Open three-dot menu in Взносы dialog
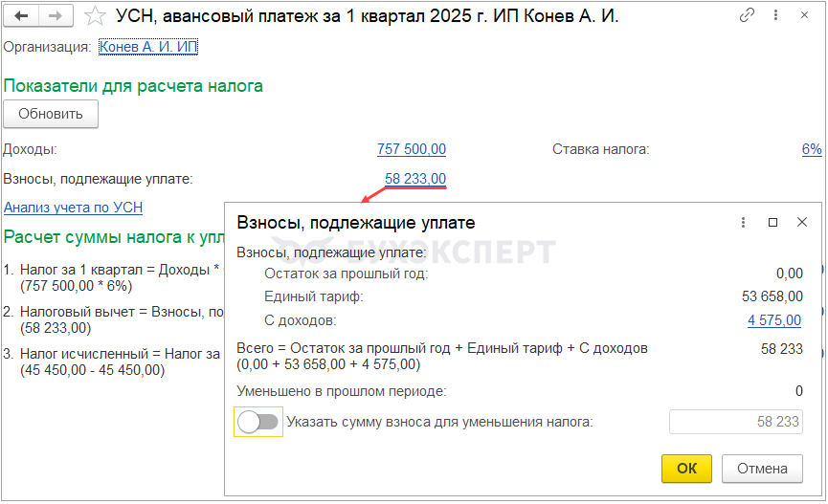The height and width of the screenshot is (504, 828). (743, 223)
